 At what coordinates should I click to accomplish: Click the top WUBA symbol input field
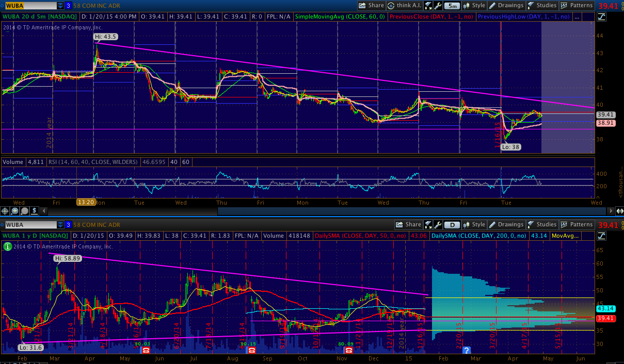[28, 6]
